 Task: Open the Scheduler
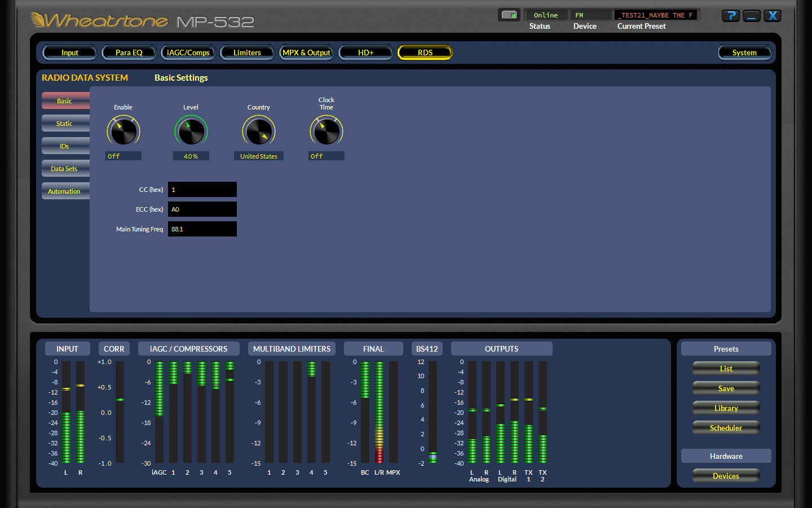click(726, 428)
